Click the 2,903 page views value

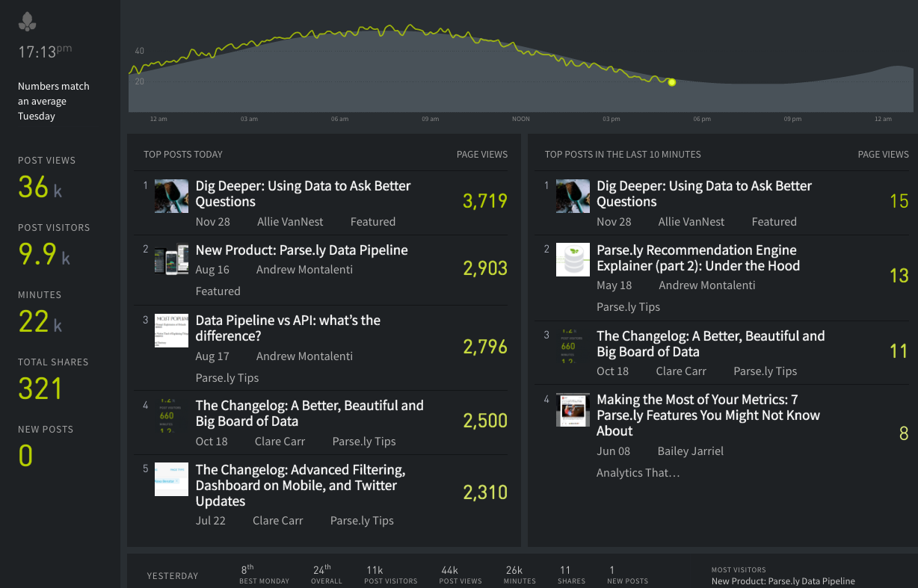[485, 268]
